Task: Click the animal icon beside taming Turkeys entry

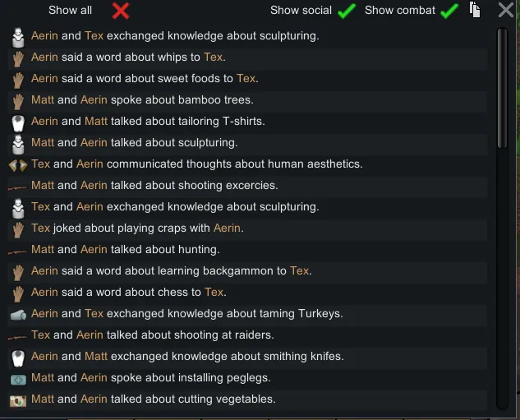Action: (18, 314)
